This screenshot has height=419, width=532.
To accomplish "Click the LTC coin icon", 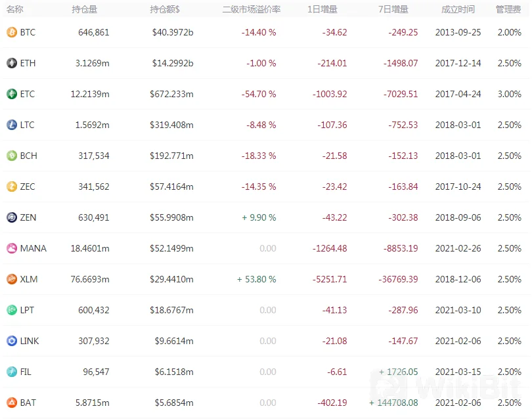I will pos(12,125).
